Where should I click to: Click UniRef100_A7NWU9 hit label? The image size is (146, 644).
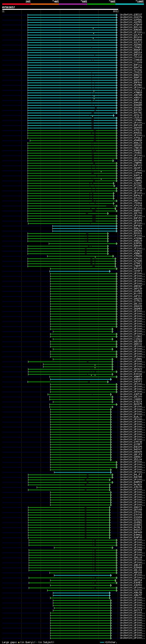pos(131,93)
